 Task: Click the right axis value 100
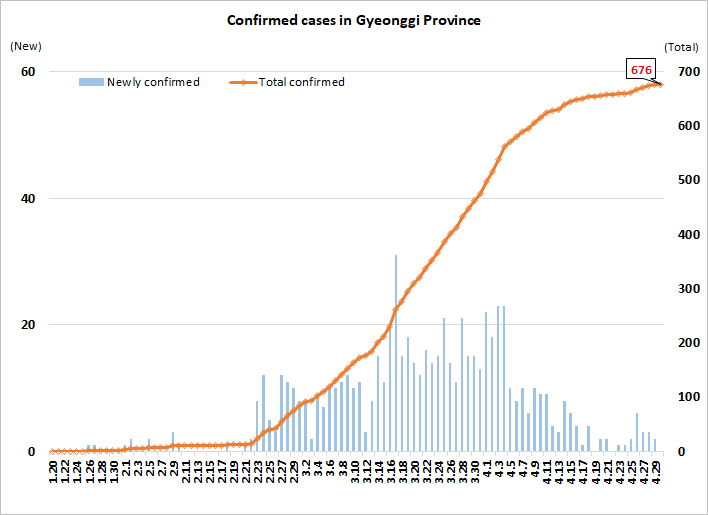pos(689,397)
